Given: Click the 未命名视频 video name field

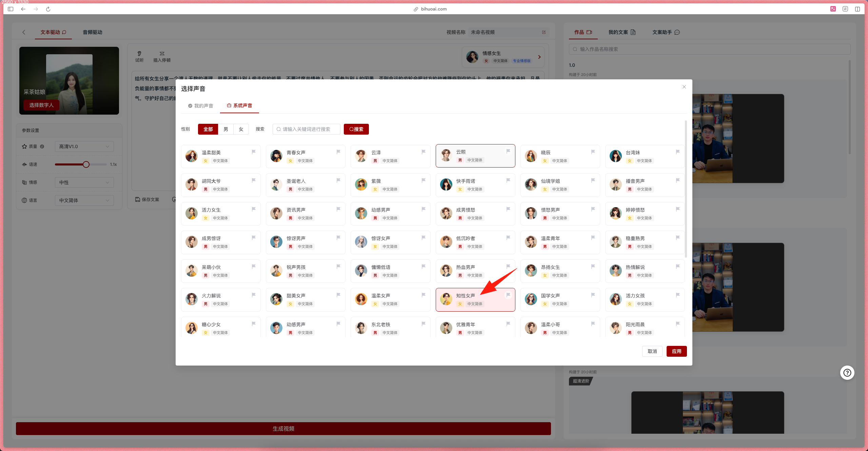Looking at the screenshot, I should pyautogui.click(x=509, y=32).
